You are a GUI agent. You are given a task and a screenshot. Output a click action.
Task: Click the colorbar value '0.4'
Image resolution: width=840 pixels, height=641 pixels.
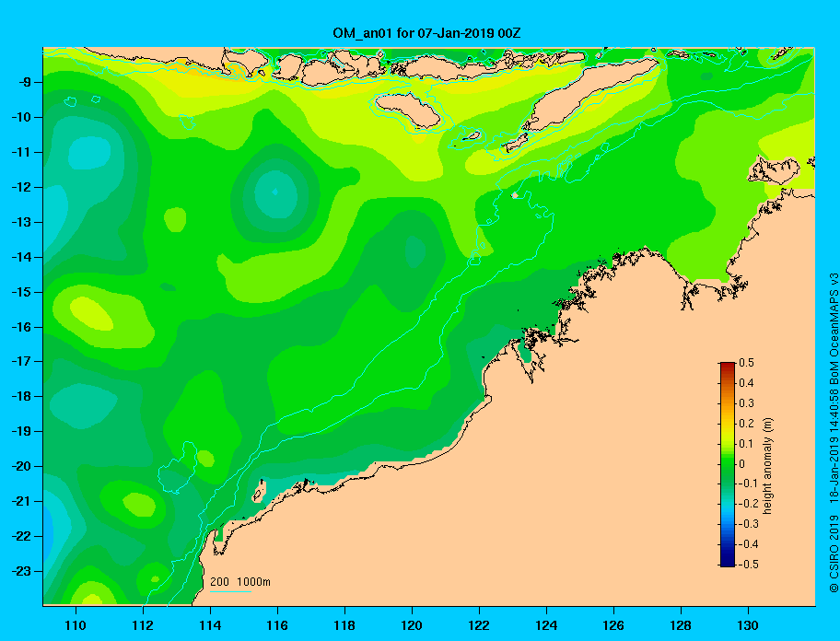coord(746,383)
